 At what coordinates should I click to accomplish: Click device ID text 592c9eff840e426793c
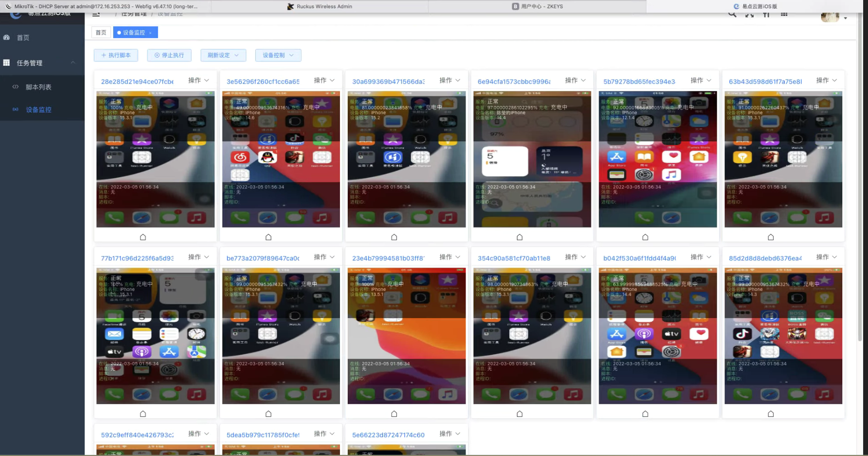[x=137, y=435]
